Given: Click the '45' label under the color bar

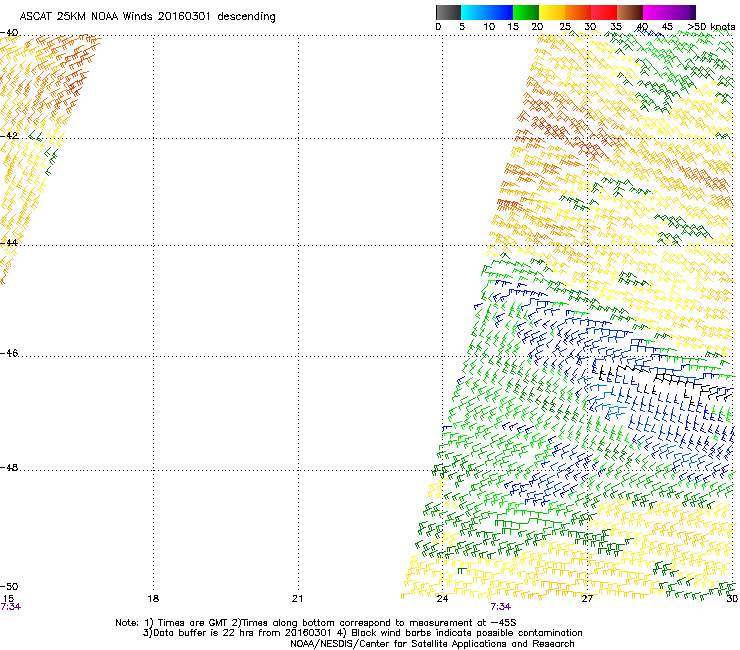Looking at the screenshot, I should point(667,27).
